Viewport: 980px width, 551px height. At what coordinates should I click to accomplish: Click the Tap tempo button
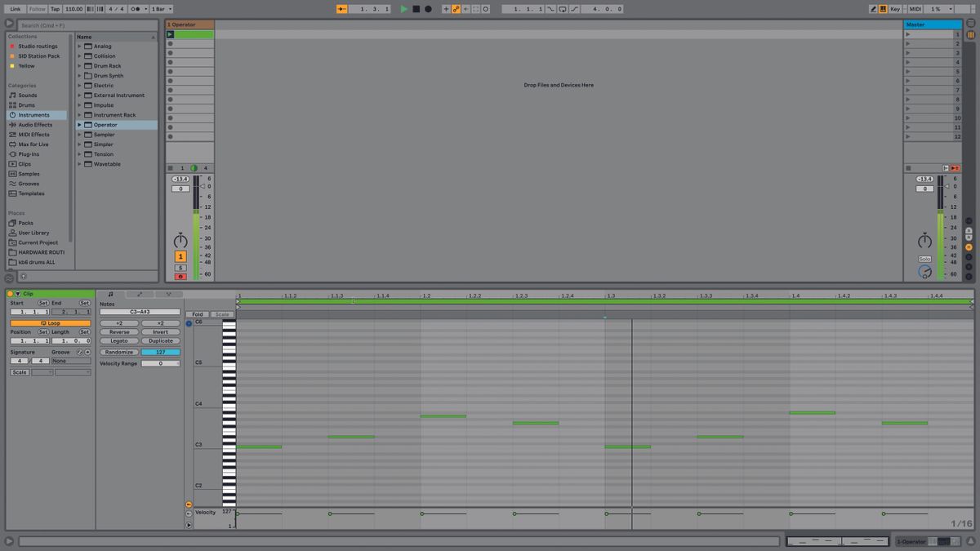[56, 9]
